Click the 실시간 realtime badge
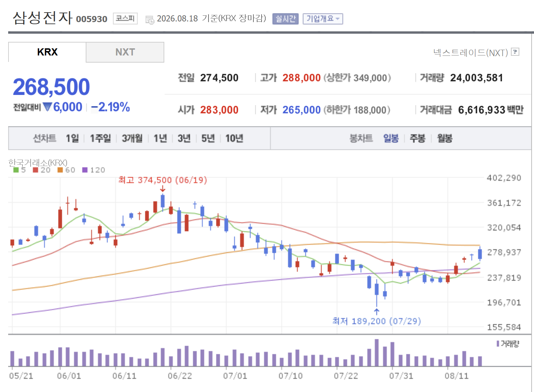 tap(285, 19)
